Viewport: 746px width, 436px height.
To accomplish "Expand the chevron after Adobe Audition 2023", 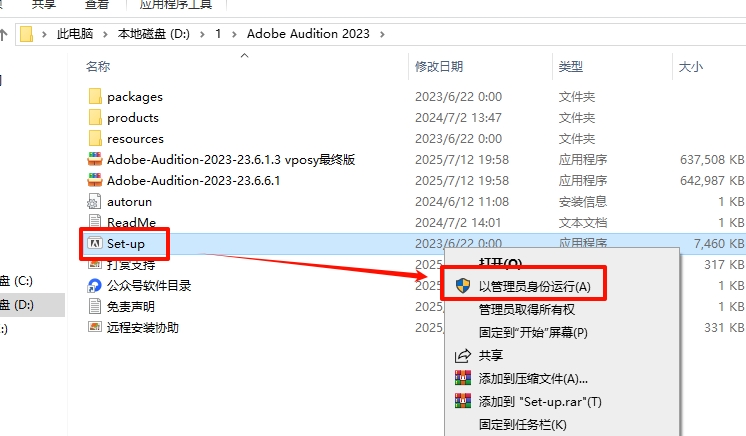I will [x=382, y=34].
